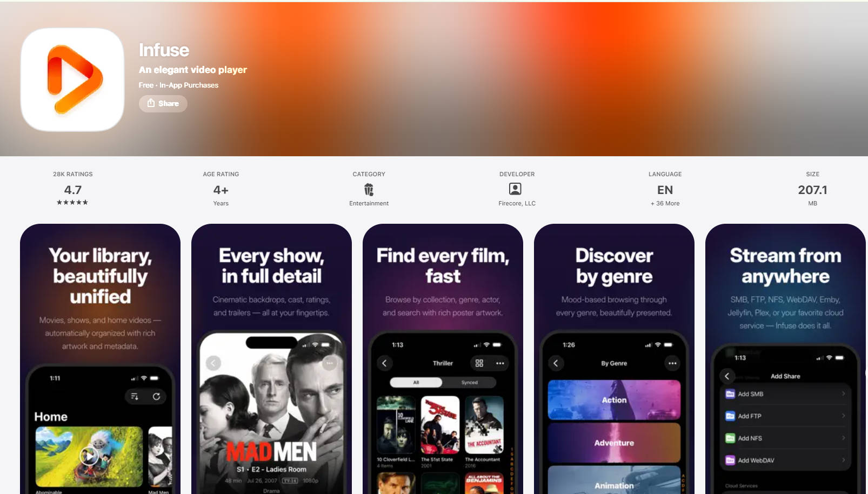This screenshot has height=494, width=868.
Task: Click the back arrow in By Genre screenshot
Action: (556, 363)
